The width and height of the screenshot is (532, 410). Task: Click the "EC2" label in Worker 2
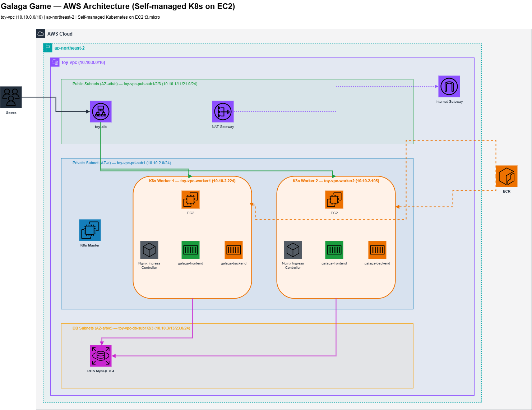(x=334, y=213)
